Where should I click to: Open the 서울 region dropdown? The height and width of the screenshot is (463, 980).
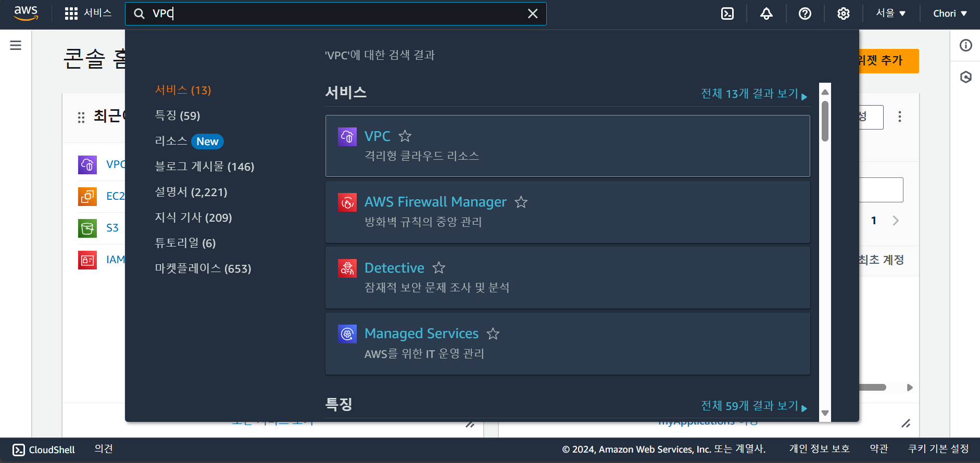pyautogui.click(x=891, y=14)
